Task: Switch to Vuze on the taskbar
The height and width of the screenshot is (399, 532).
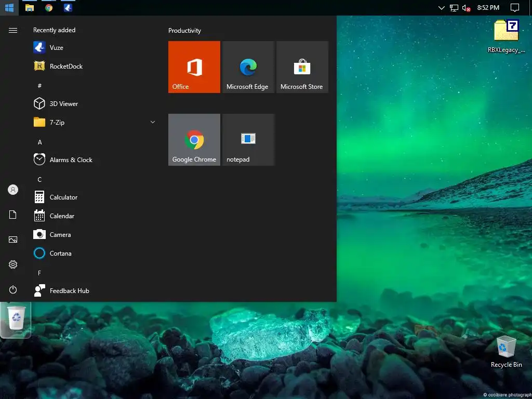Action: tap(68, 8)
